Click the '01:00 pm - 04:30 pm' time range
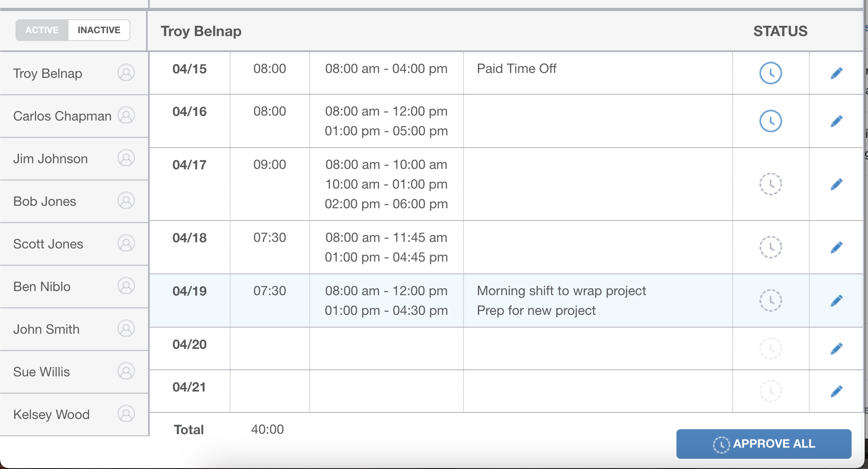The image size is (868, 469). (386, 310)
